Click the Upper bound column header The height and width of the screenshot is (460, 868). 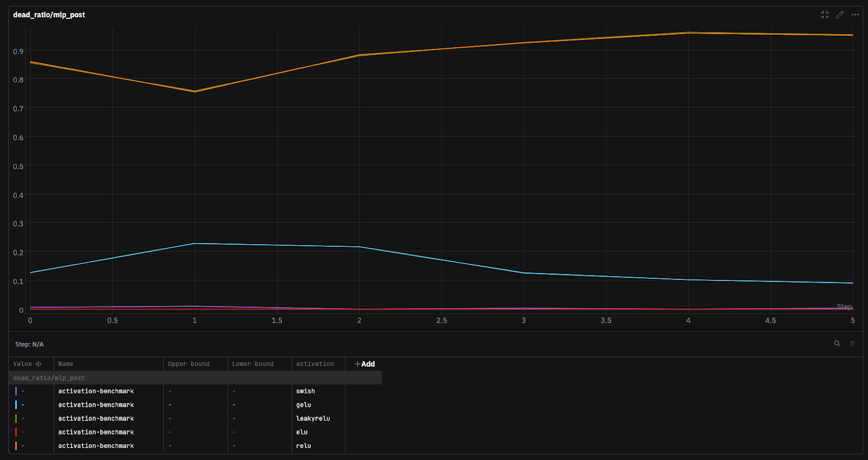point(188,364)
